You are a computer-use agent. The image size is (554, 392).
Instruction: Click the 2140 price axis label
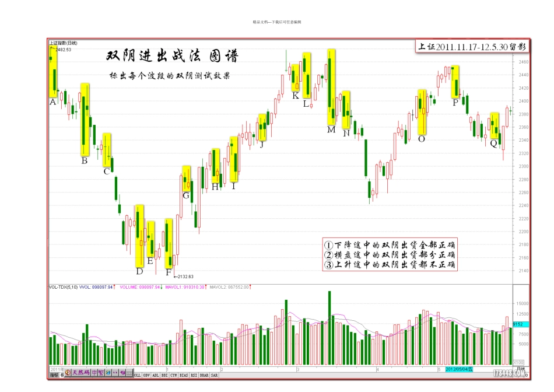(523, 271)
